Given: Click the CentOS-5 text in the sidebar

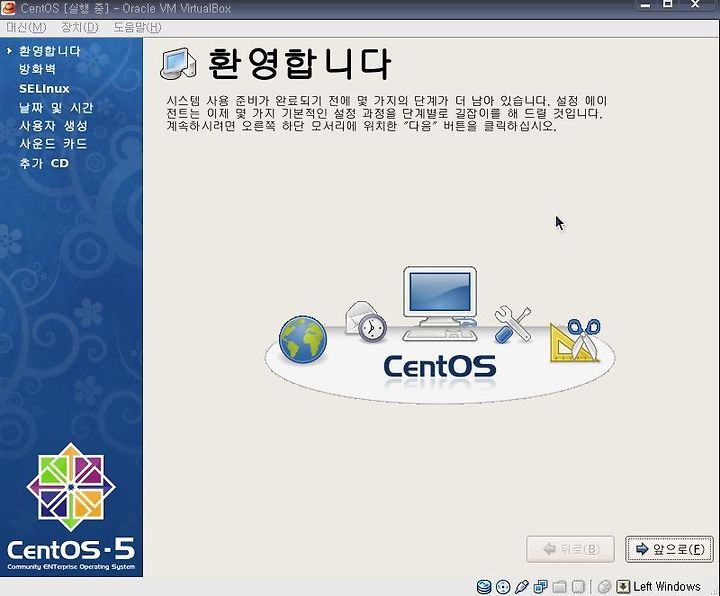Looking at the screenshot, I should pyautogui.click(x=71, y=549).
